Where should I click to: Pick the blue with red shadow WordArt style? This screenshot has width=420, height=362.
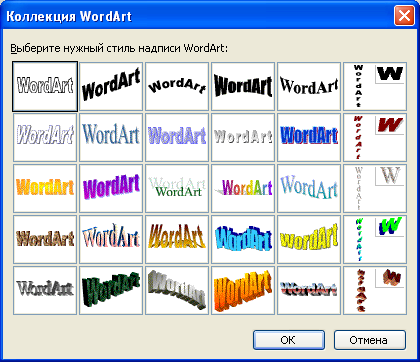click(x=309, y=137)
